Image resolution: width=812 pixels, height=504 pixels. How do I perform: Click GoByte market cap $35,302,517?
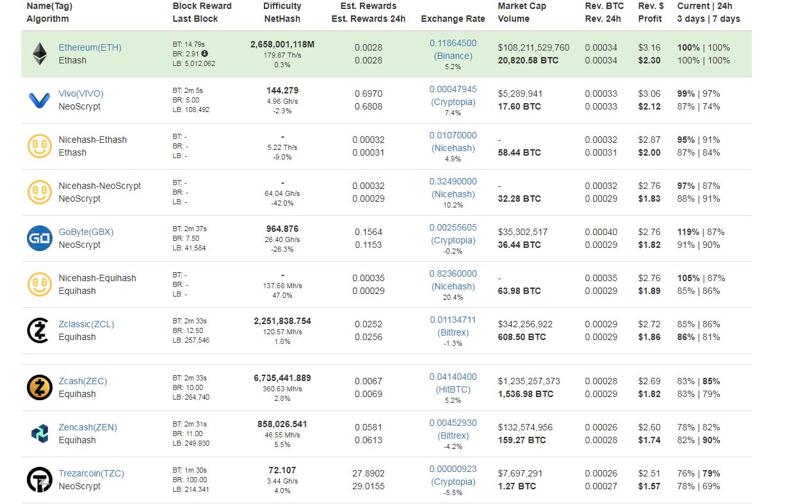tap(523, 232)
